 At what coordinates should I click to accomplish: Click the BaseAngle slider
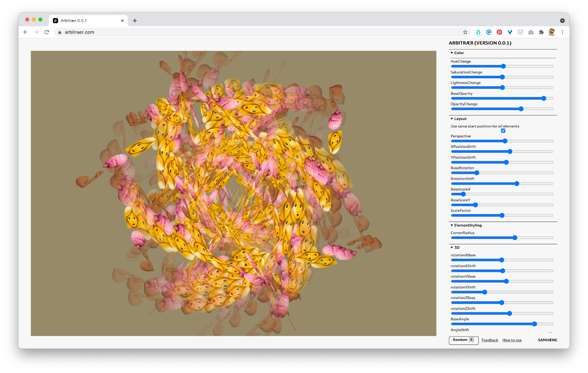(502, 324)
